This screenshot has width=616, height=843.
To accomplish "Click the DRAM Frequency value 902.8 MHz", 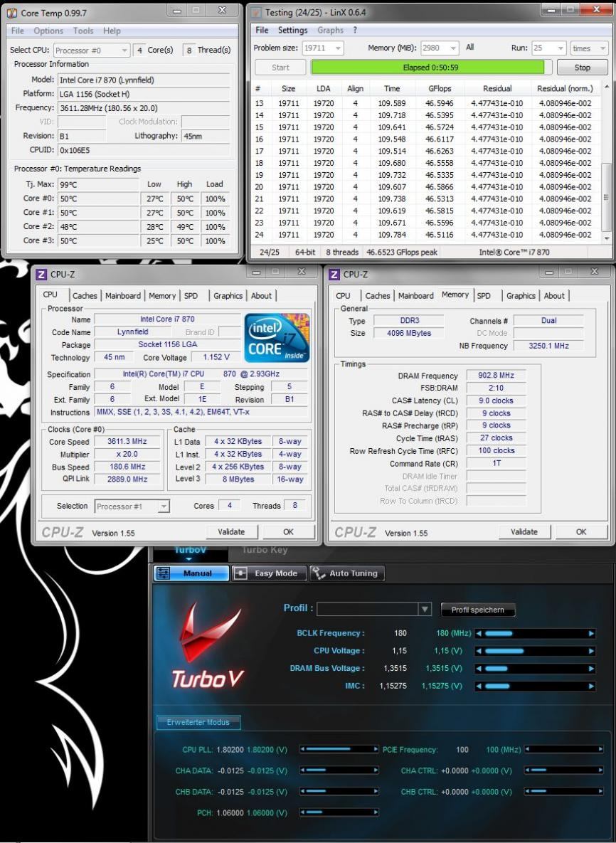I will coord(496,376).
